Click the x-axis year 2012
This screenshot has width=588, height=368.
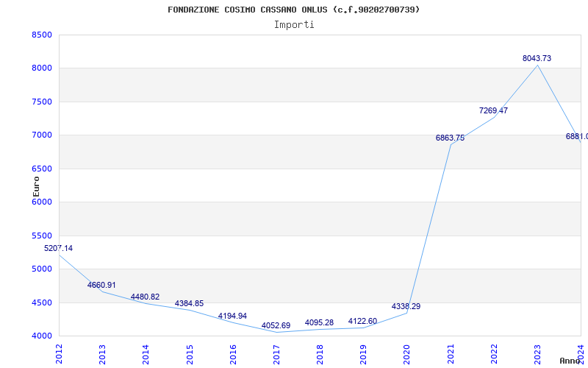tap(59, 355)
